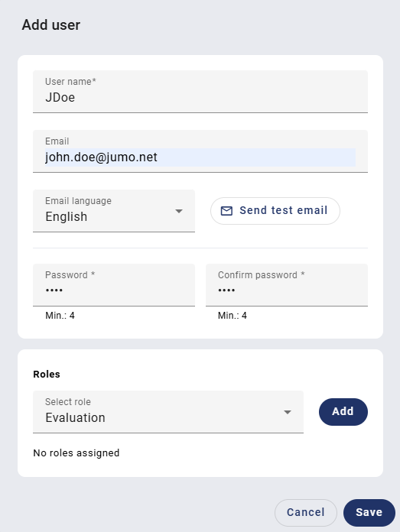The height and width of the screenshot is (532, 400).
Task: Expand the Select role combo box
Action: 168,412
